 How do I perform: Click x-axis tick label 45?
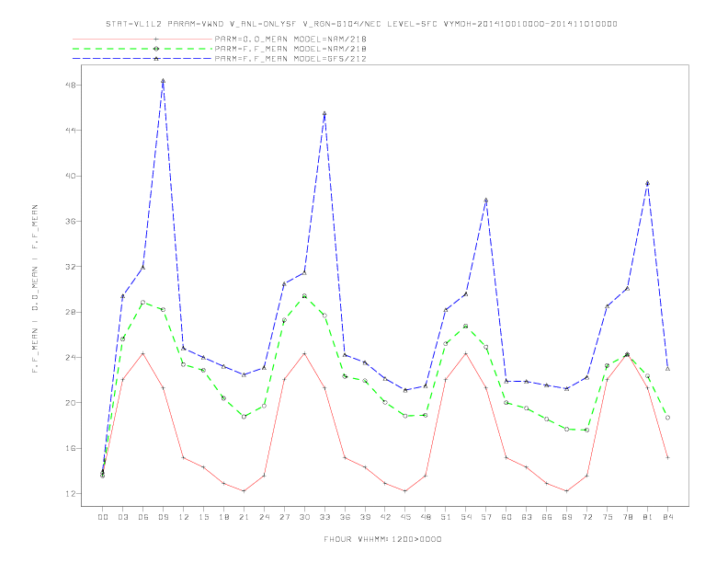tap(405, 517)
